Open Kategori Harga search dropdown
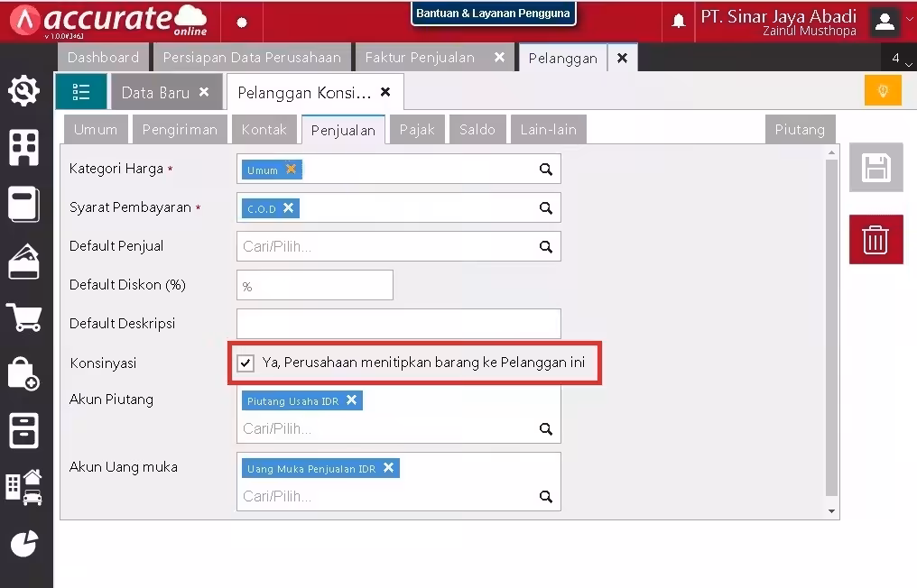Image resolution: width=917 pixels, height=588 pixels. pos(546,169)
